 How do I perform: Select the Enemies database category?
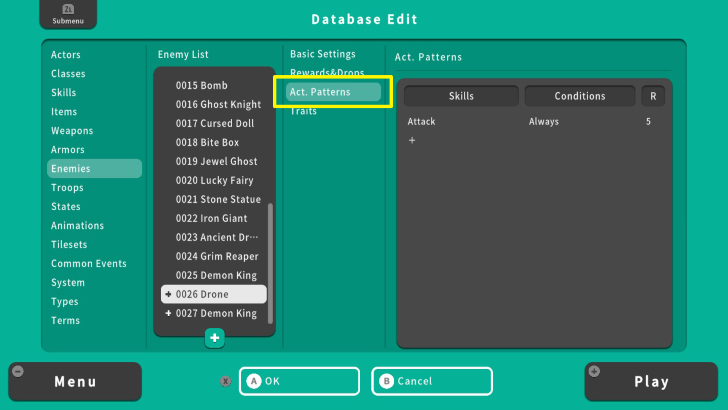[x=94, y=169]
